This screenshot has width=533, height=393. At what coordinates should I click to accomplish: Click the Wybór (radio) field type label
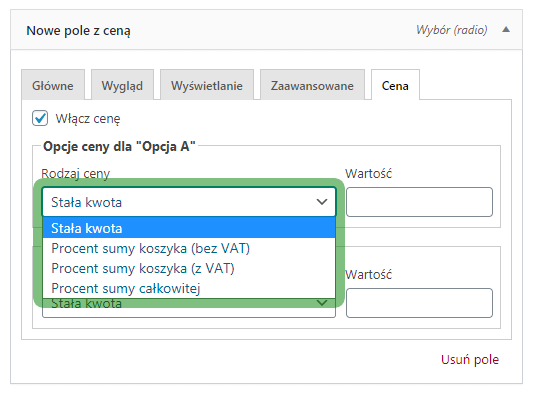pyautogui.click(x=451, y=30)
